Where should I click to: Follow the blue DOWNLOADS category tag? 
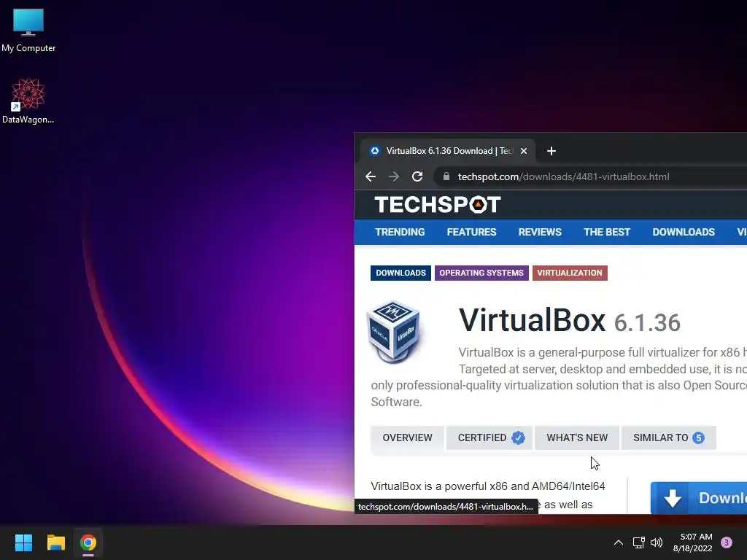(x=400, y=273)
